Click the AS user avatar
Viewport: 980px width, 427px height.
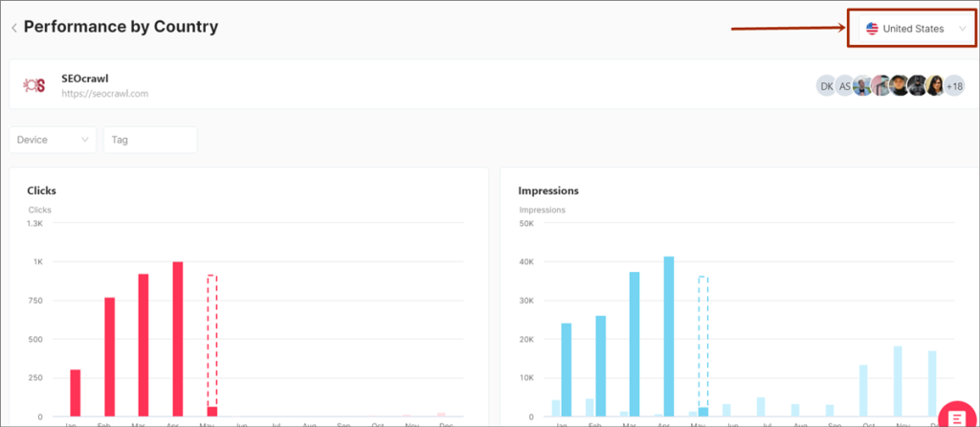point(844,86)
